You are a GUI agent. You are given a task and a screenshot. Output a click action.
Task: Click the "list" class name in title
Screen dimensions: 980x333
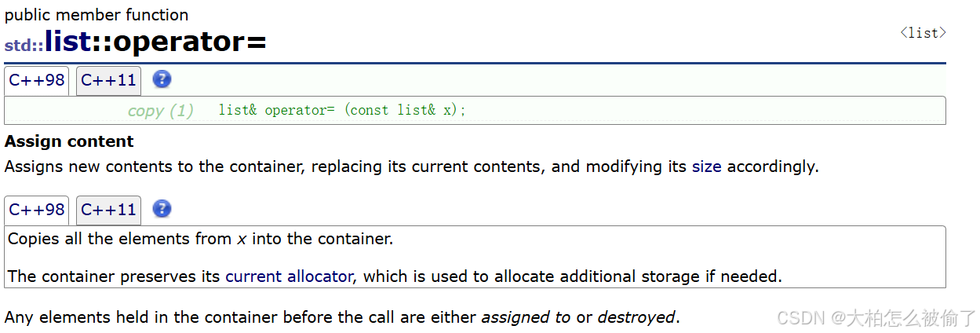coord(67,42)
